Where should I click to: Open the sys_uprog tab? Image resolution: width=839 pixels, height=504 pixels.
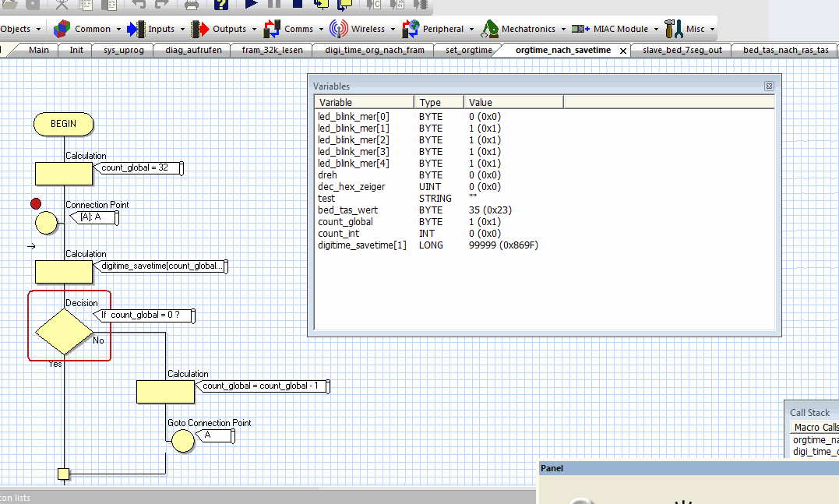[124, 50]
